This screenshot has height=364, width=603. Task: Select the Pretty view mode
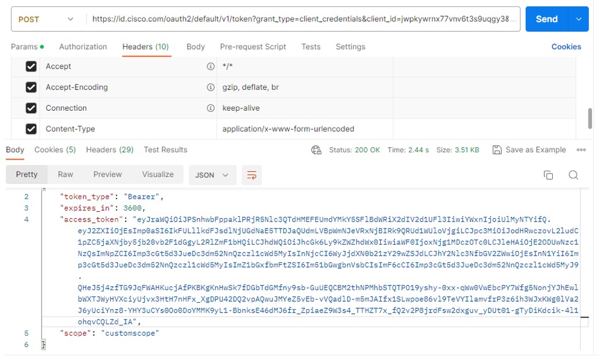tap(27, 175)
